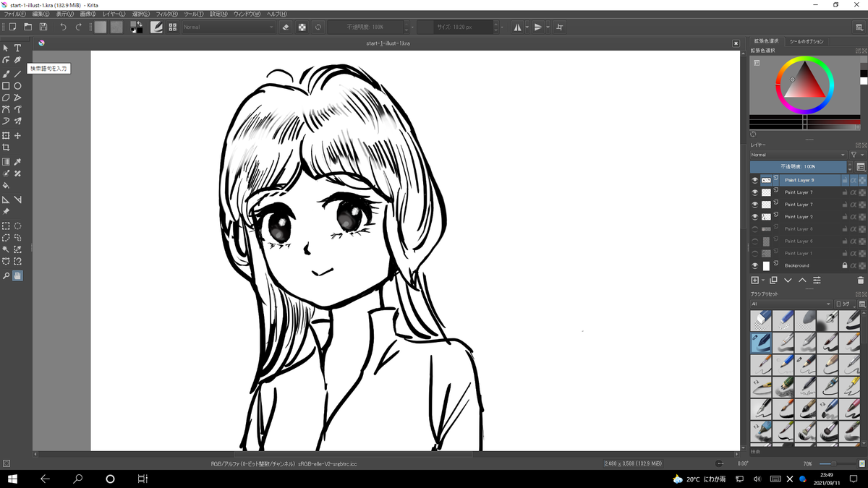The image size is (868, 488).
Task: Select the Text tool in toolbox
Action: (x=18, y=48)
